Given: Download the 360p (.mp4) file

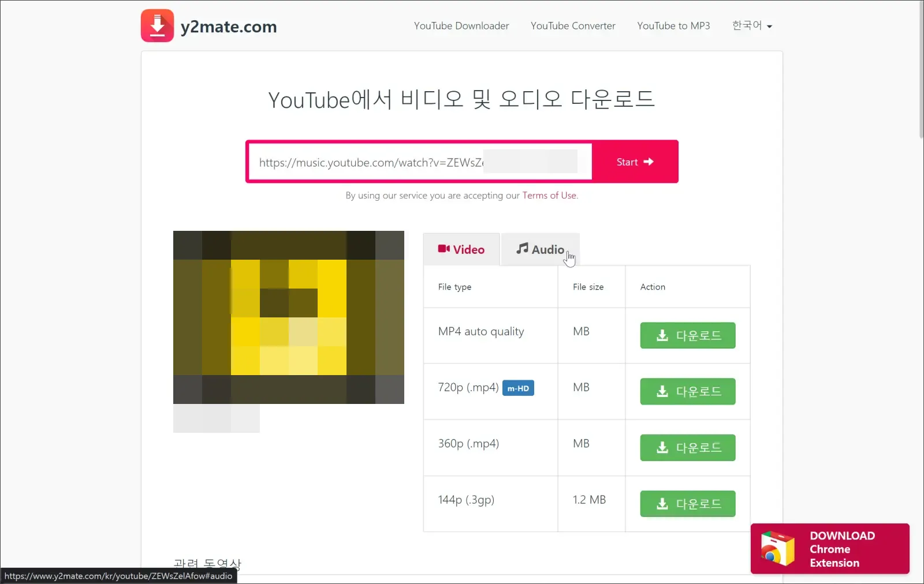Looking at the screenshot, I should 688,448.
